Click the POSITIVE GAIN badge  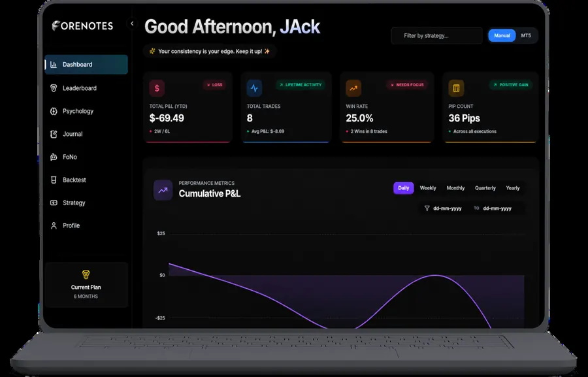pos(511,85)
